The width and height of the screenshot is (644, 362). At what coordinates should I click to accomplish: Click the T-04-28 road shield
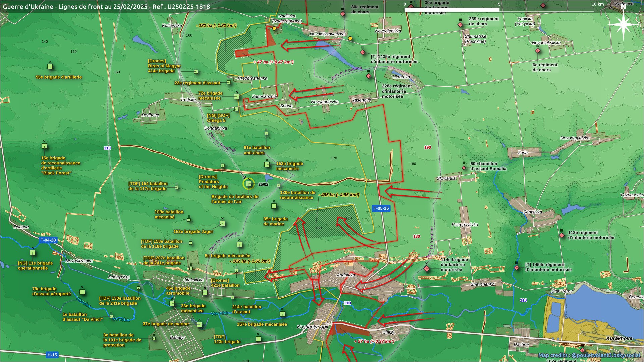[48, 240]
